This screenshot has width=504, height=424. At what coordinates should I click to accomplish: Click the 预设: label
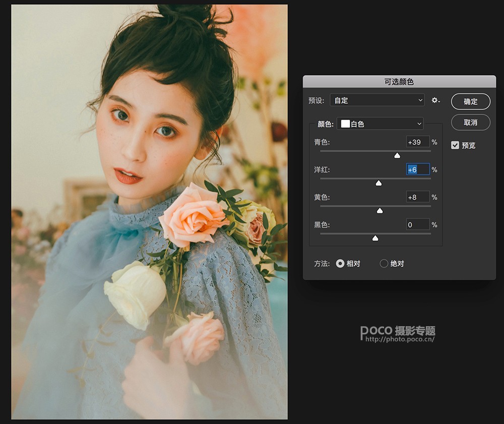tap(317, 101)
